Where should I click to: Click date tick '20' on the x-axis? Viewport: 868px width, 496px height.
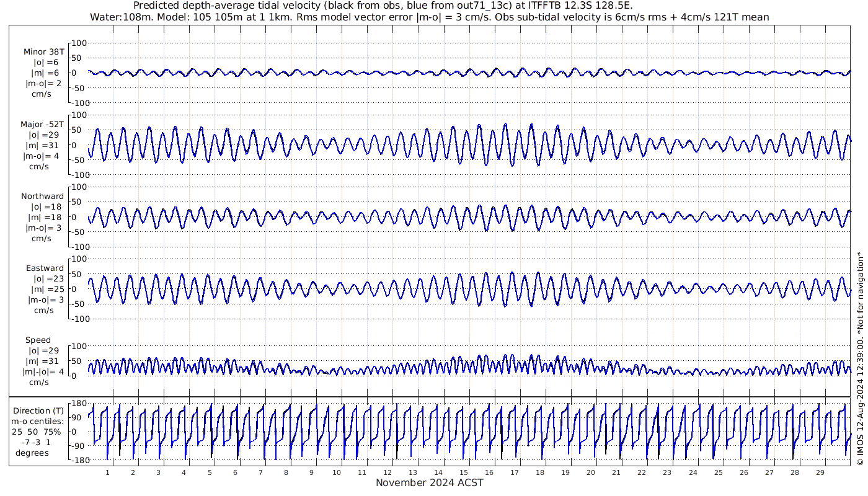[x=590, y=472]
